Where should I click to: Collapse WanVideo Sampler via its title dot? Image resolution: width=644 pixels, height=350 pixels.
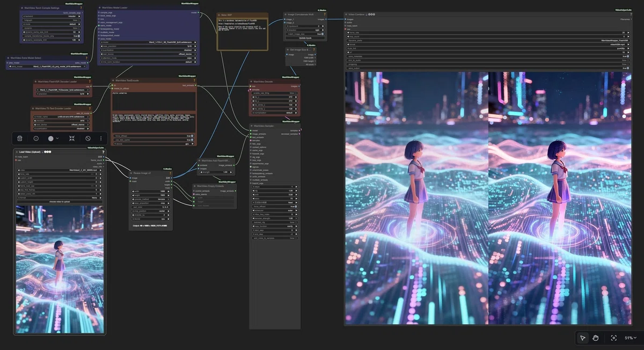[252, 125]
